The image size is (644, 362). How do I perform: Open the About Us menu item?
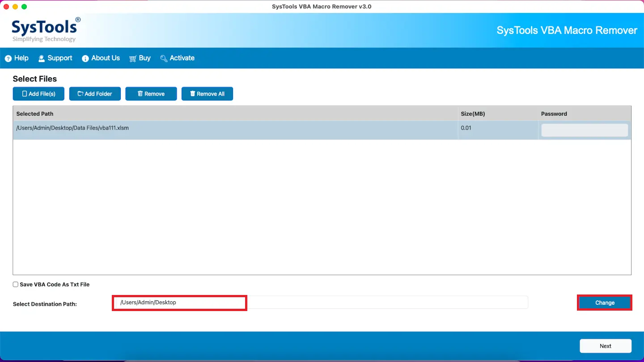[101, 58]
